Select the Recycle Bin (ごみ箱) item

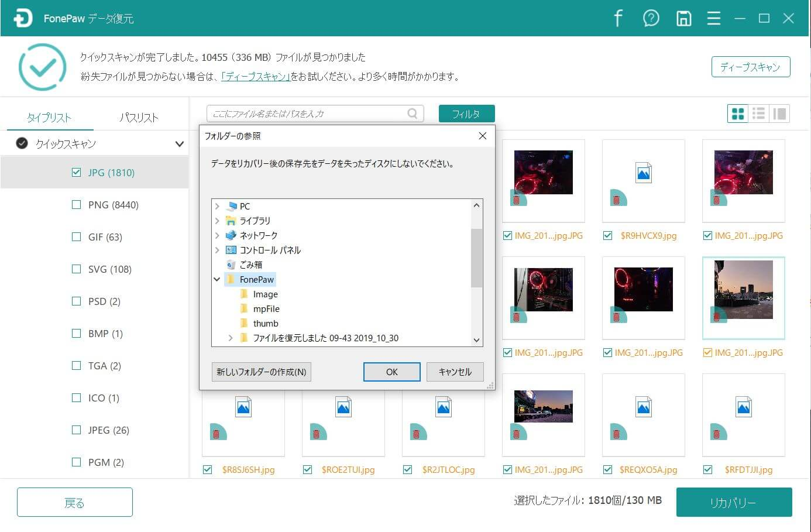(x=244, y=265)
